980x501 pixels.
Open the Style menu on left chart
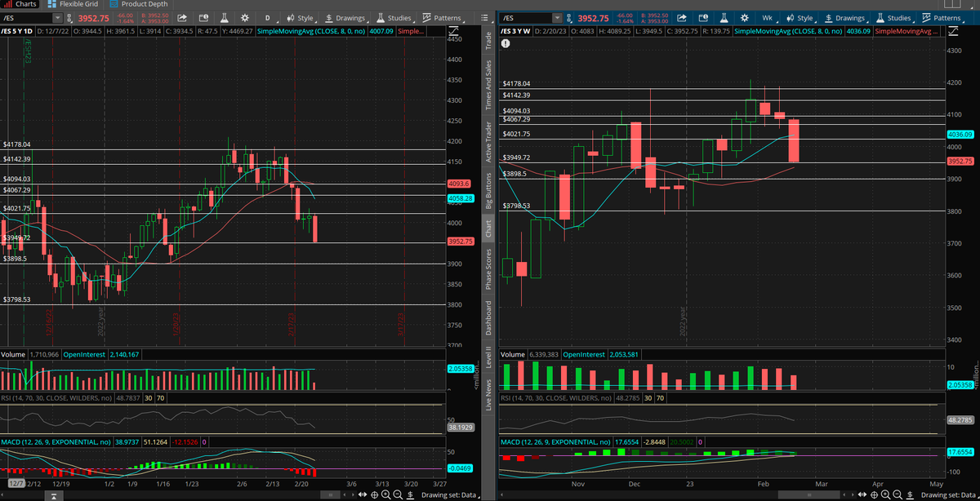tap(300, 17)
